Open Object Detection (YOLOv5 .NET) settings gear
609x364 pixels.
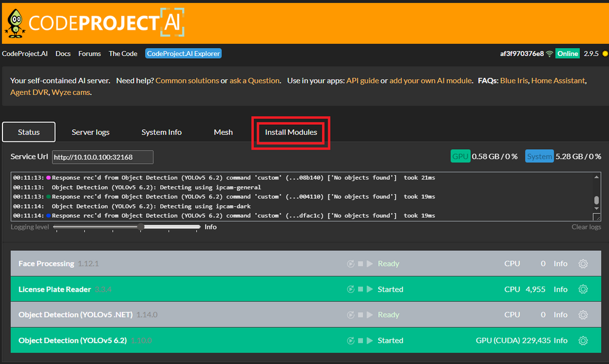point(583,315)
